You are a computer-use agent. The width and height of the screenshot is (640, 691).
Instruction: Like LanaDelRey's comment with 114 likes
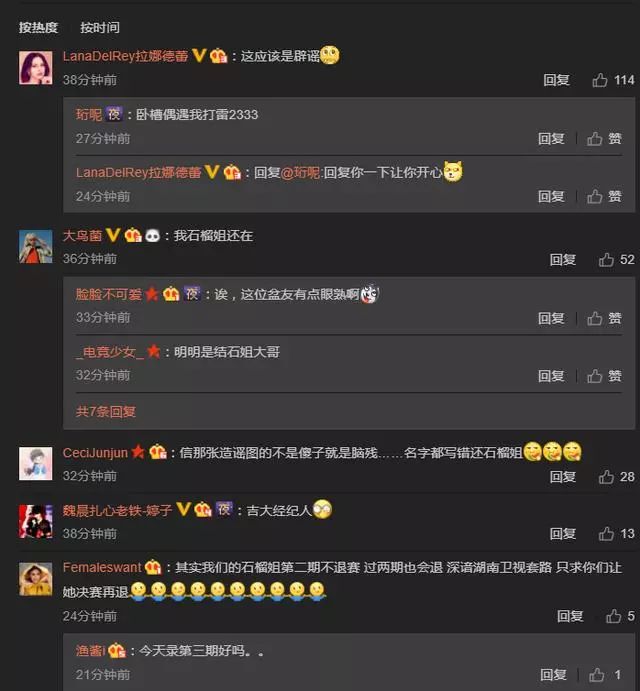click(x=613, y=80)
